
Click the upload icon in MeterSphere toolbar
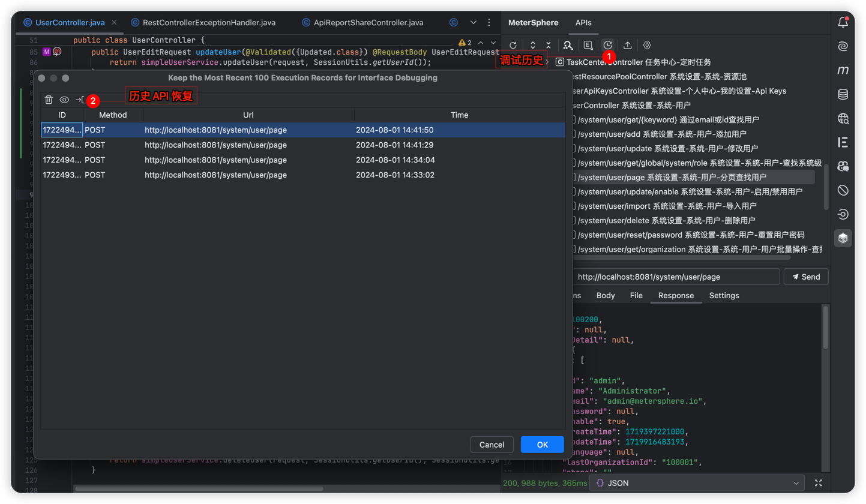(627, 45)
